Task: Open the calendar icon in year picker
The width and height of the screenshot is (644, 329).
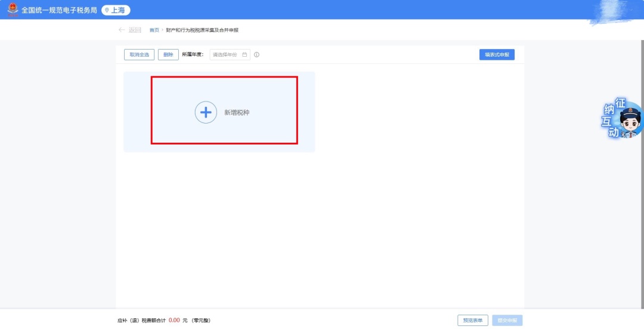Action: pyautogui.click(x=244, y=54)
